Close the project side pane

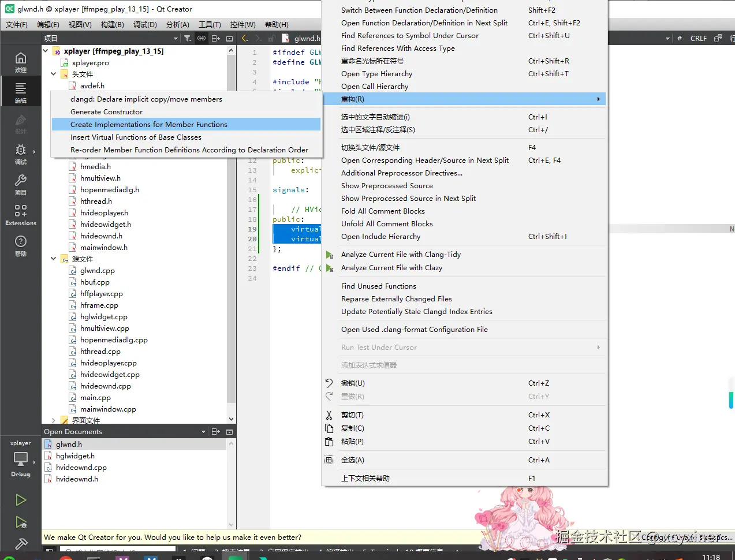click(x=229, y=38)
